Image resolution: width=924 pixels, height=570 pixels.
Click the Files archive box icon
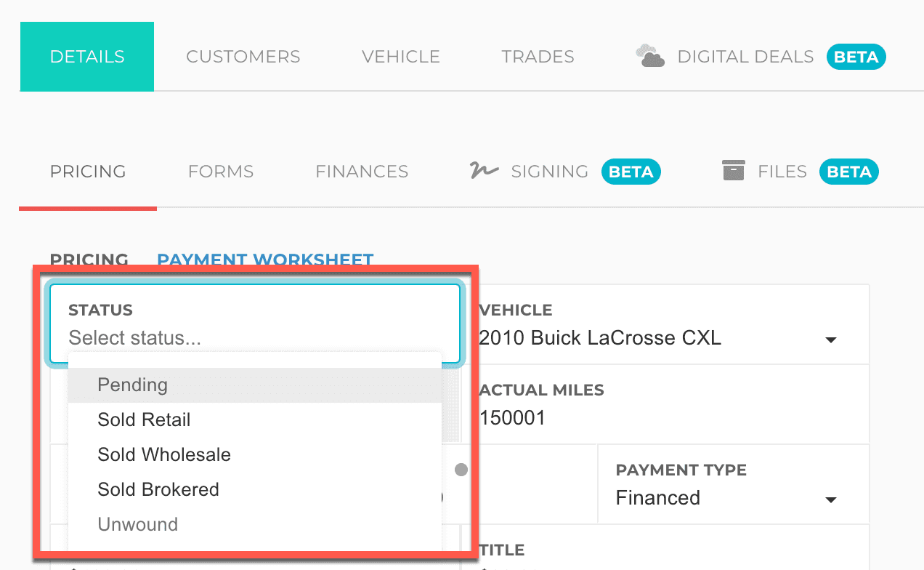pos(734,171)
